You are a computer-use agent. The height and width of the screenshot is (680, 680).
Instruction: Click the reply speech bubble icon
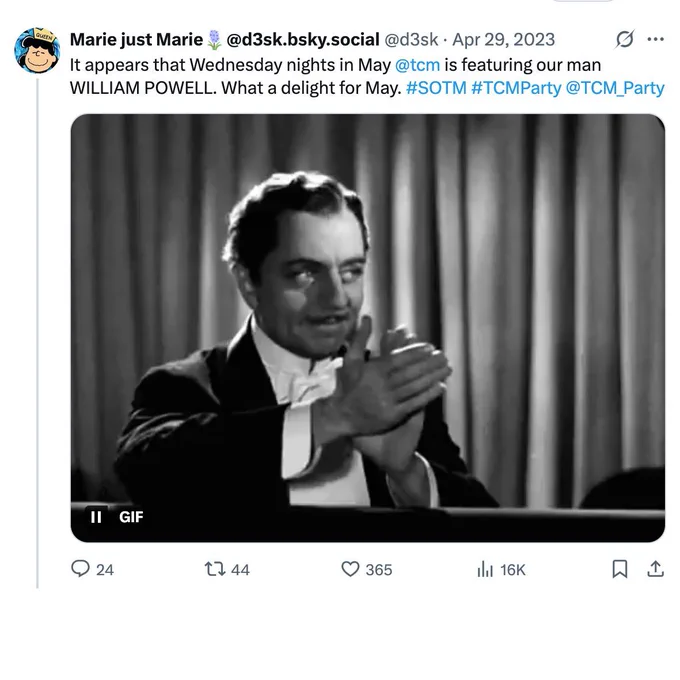[x=80, y=569]
